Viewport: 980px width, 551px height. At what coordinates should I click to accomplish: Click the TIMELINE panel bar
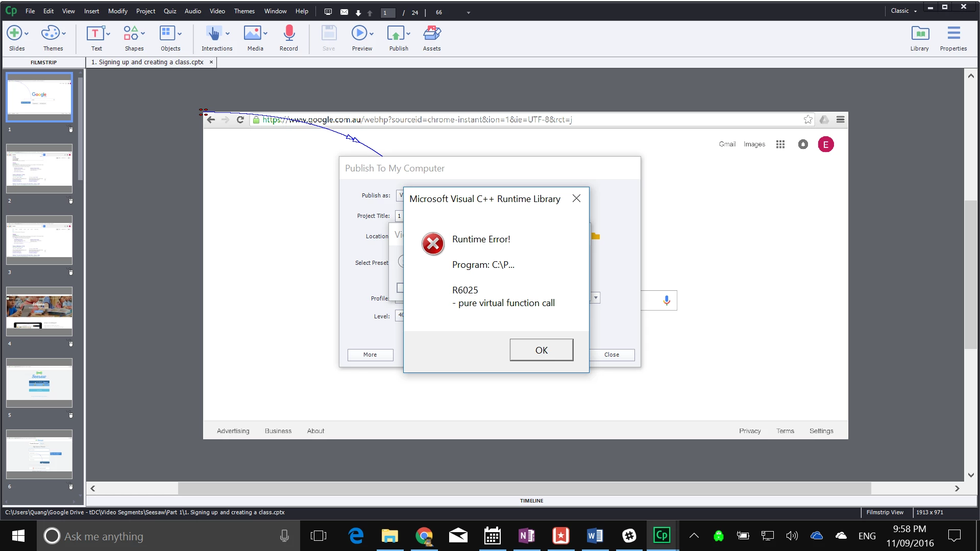(x=531, y=500)
